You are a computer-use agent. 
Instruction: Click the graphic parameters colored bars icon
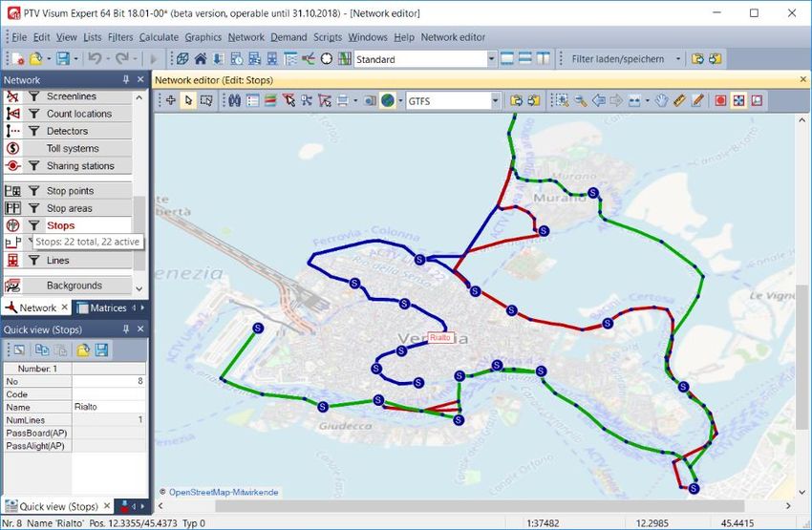click(x=270, y=100)
